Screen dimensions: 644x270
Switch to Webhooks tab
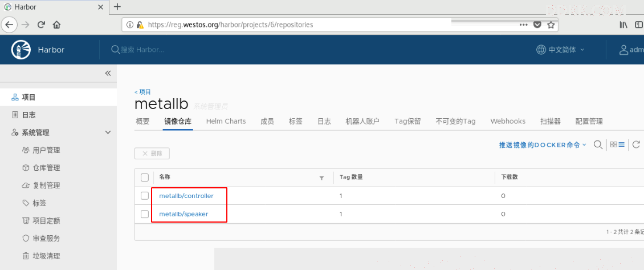point(508,121)
